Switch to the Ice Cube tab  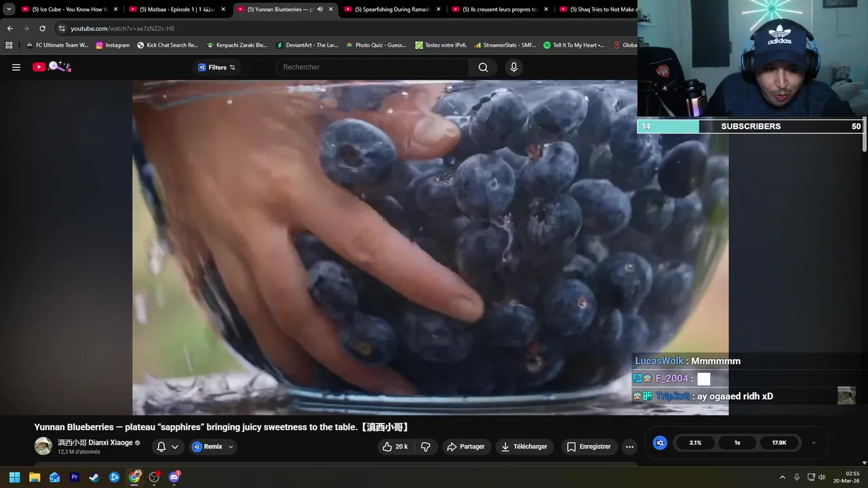[x=70, y=9]
